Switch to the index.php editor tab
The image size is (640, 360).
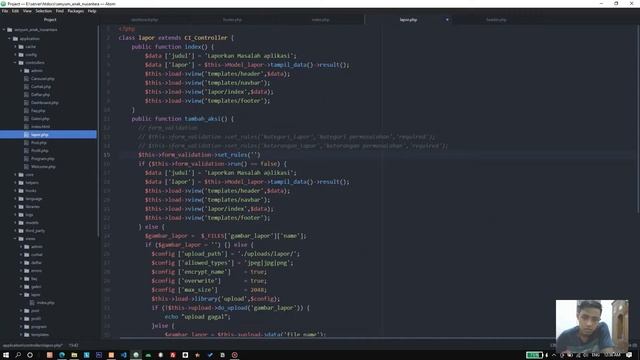(x=320, y=20)
